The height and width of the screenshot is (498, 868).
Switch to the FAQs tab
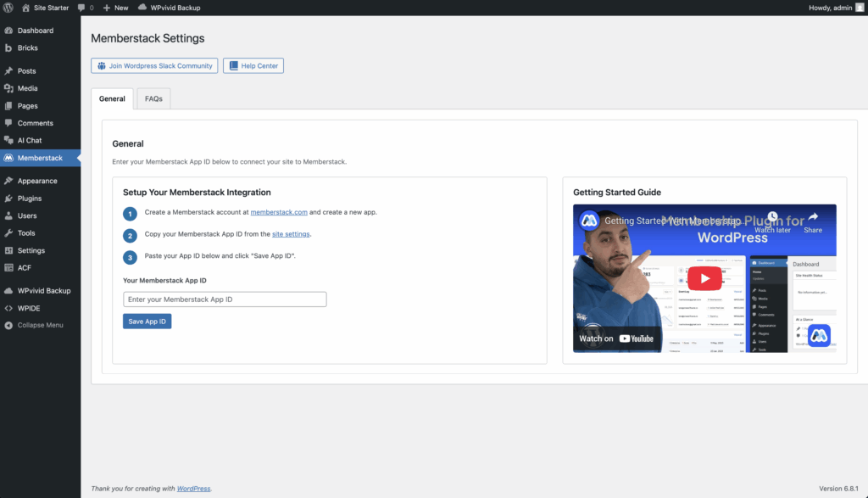point(153,98)
